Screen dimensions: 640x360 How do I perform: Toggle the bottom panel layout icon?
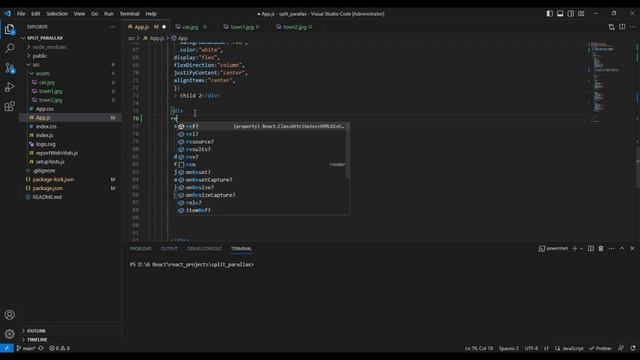tap(560, 13)
